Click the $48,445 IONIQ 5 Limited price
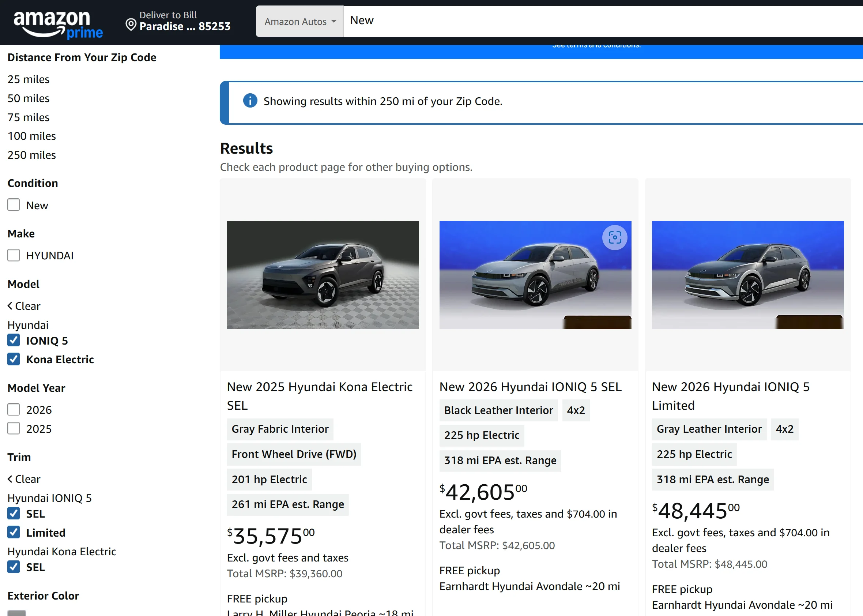 point(696,511)
